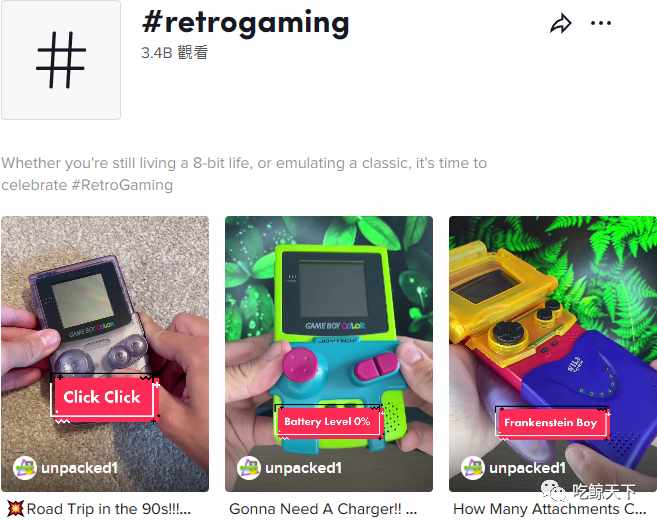This screenshot has height=520, width=657.
Task: Open the Frankenstein Boy video
Action: pyautogui.click(x=553, y=354)
